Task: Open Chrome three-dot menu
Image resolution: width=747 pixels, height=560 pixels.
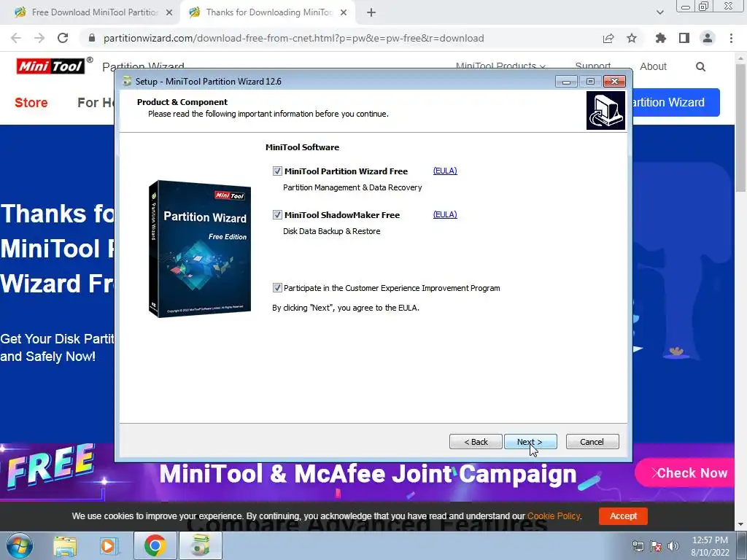Action: tap(731, 38)
